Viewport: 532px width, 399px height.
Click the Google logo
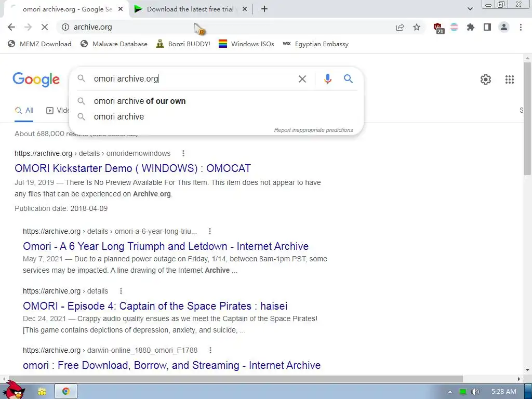click(36, 79)
